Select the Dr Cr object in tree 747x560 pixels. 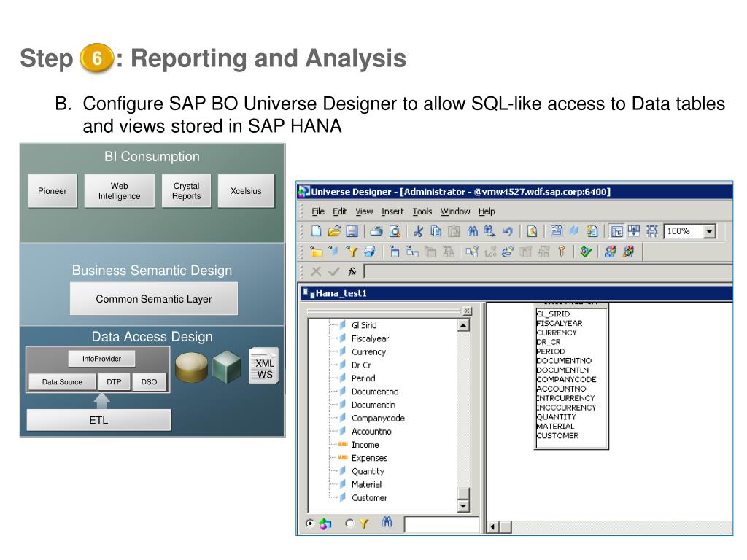[x=361, y=365]
